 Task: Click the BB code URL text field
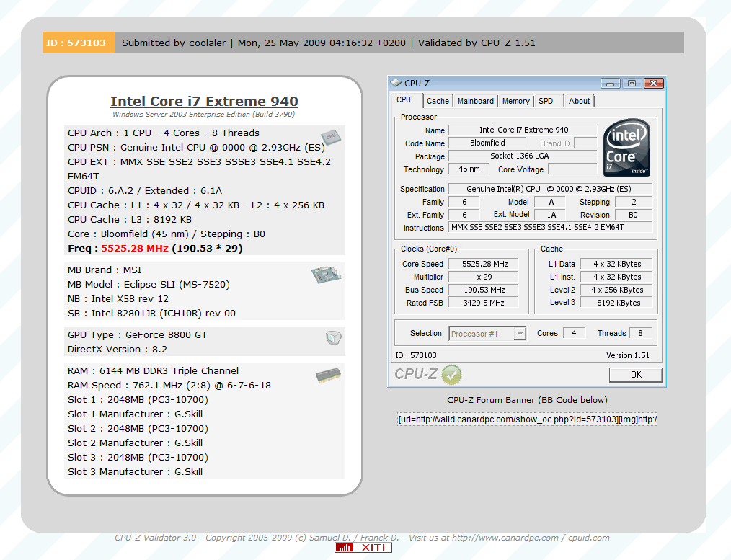527,419
